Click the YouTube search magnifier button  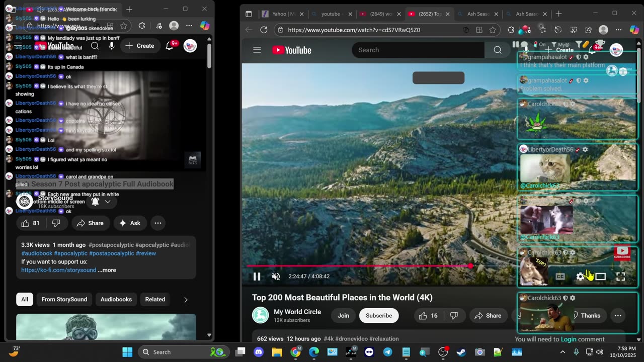[x=497, y=50]
